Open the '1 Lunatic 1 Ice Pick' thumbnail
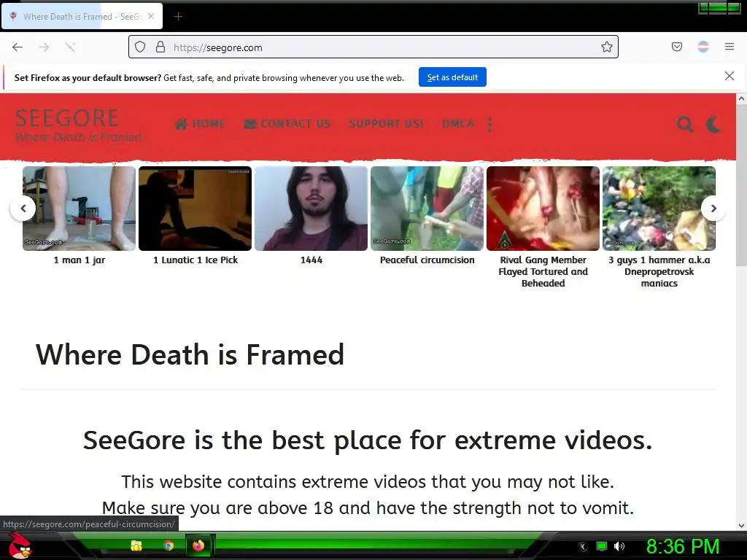 [x=195, y=208]
